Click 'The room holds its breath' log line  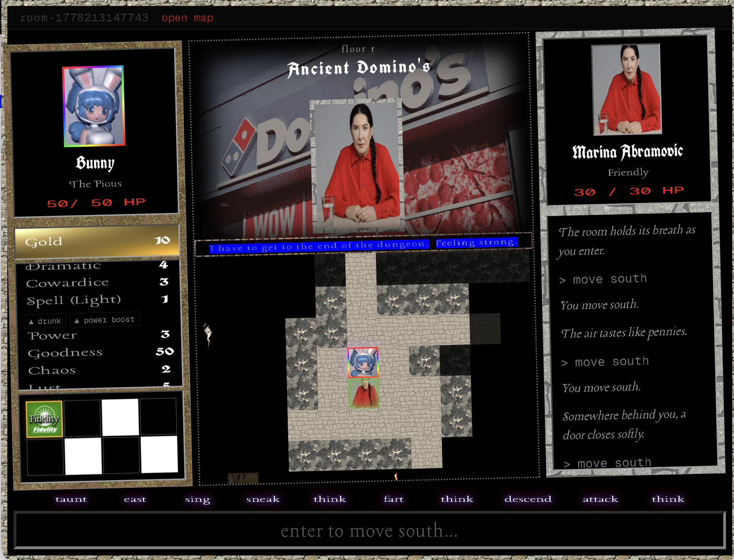tap(627, 241)
